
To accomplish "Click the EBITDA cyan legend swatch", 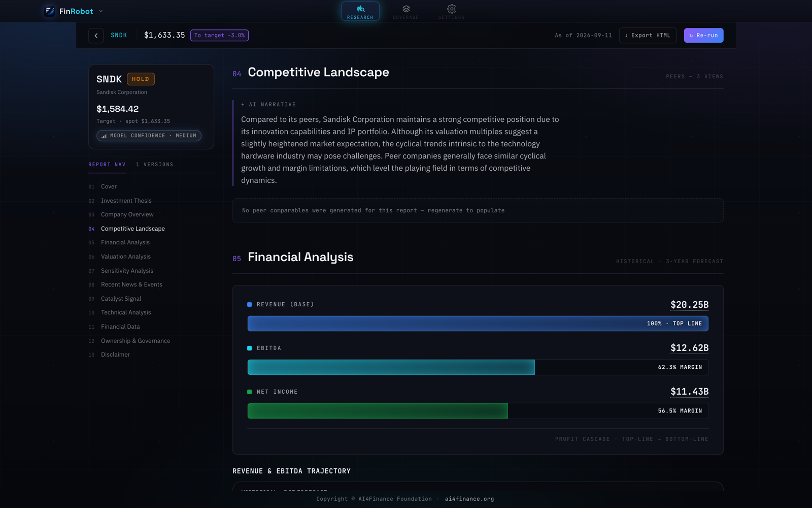I will coord(250,348).
